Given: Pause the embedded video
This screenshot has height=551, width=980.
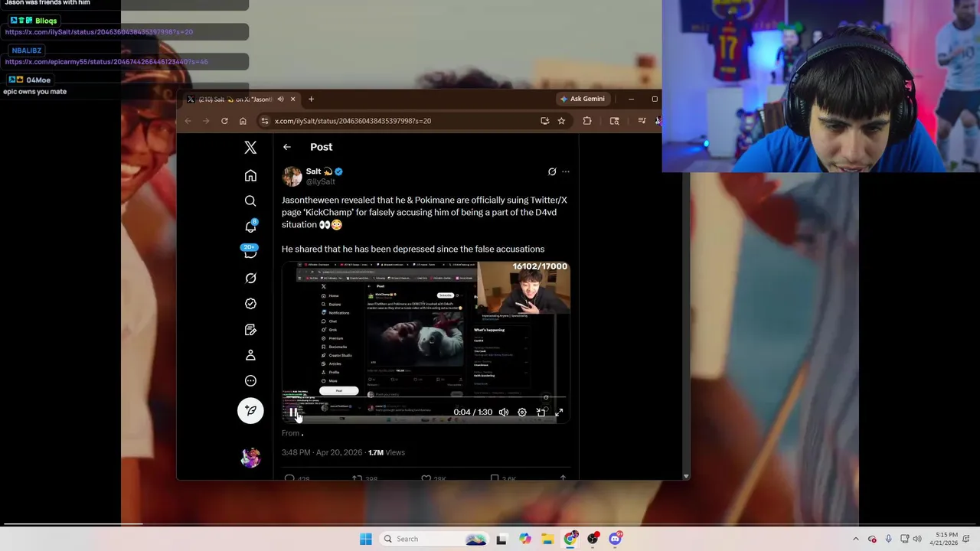Looking at the screenshot, I should click(x=293, y=412).
